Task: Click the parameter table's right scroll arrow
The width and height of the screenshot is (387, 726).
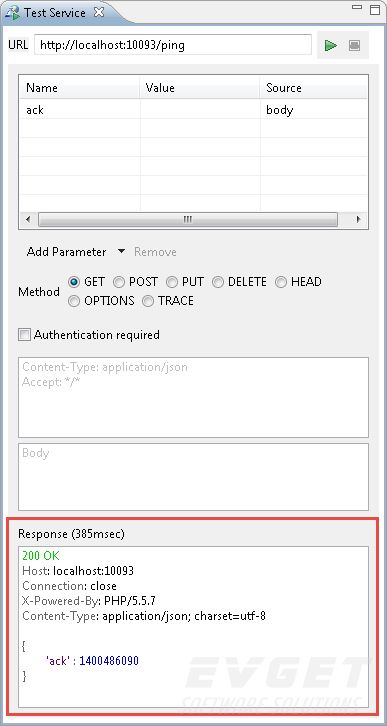Action: [x=359, y=219]
